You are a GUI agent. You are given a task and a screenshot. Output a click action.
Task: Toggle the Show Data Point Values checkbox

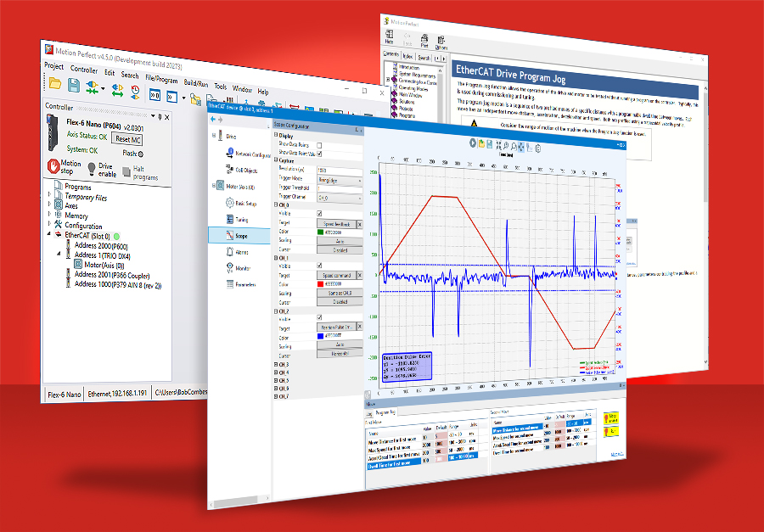point(319,154)
